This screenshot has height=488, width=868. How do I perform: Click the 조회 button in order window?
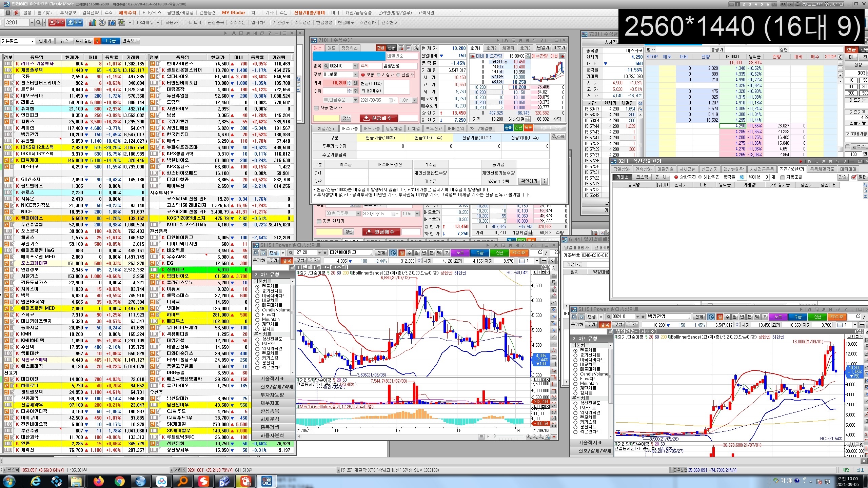[x=558, y=137]
